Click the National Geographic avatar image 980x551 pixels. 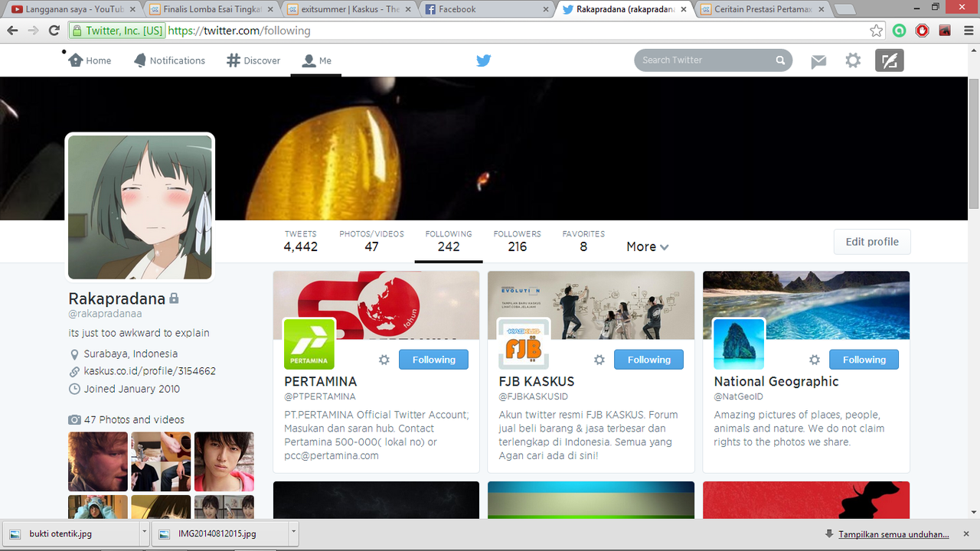[740, 344]
